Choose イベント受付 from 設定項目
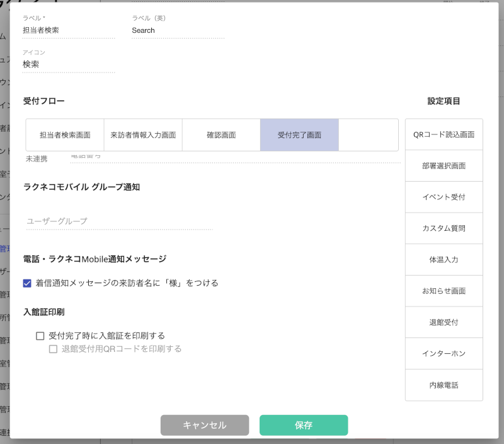 click(444, 197)
